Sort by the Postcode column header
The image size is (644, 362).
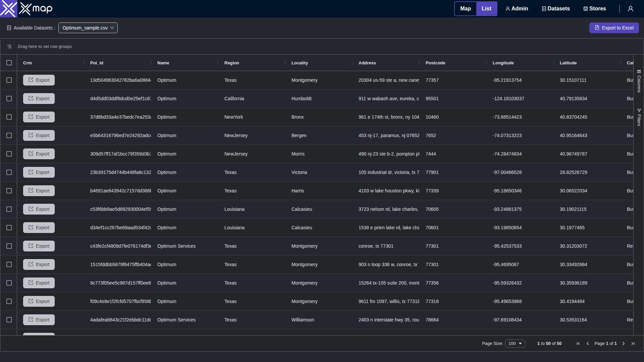pyautogui.click(x=435, y=63)
